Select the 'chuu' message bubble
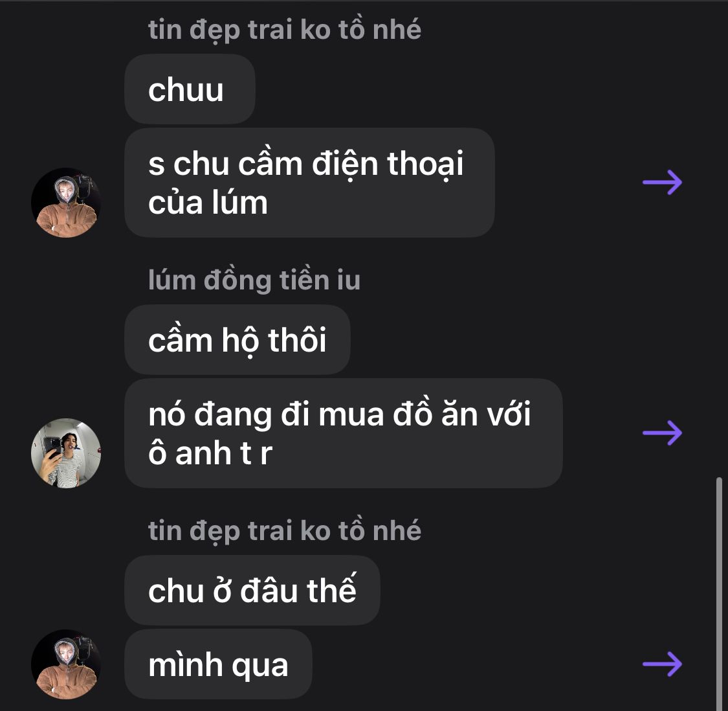The image size is (728, 711). 190,89
